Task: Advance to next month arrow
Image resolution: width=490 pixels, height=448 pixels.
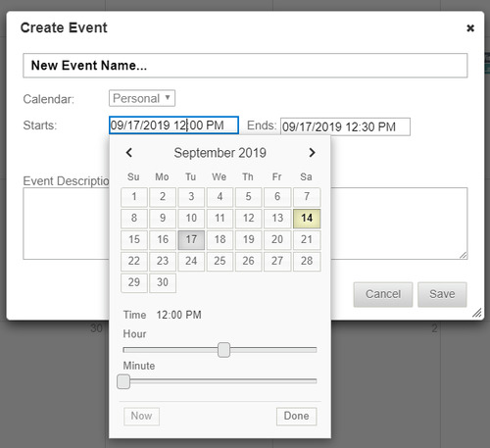Action: point(312,153)
